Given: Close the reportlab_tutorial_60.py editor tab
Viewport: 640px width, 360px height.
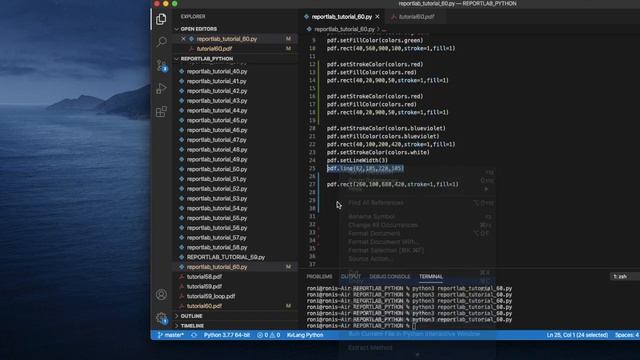Looking at the screenshot, I should tap(378, 17).
